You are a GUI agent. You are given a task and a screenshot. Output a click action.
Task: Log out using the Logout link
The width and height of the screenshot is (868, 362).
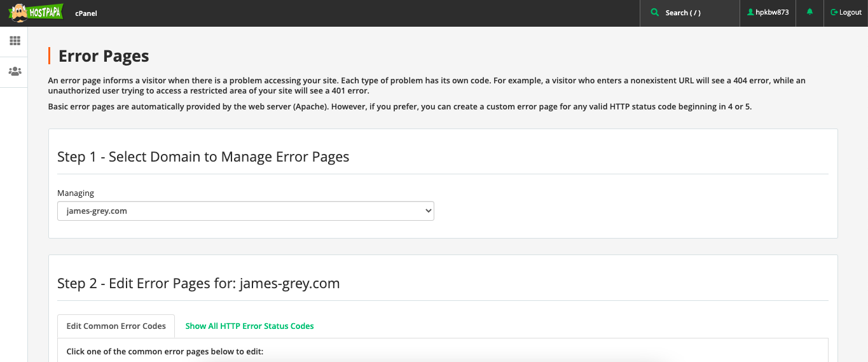[846, 13]
